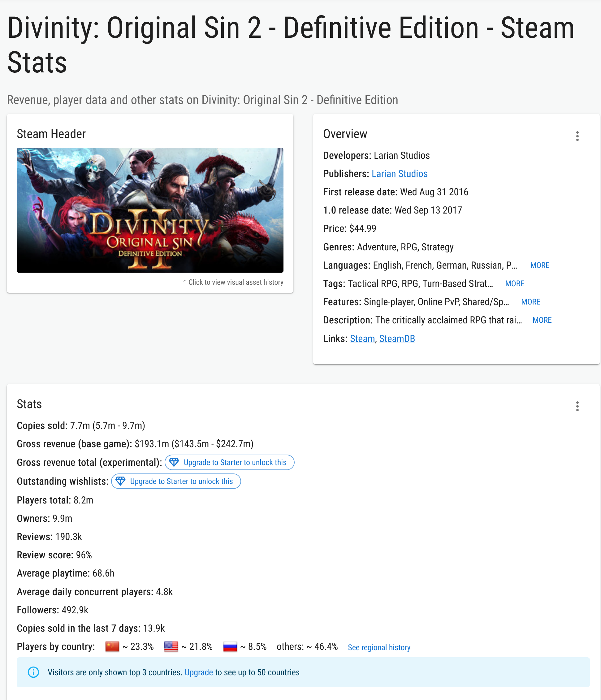Click the 'Followers: 492.9k' line
601x700 pixels.
pyautogui.click(x=53, y=610)
